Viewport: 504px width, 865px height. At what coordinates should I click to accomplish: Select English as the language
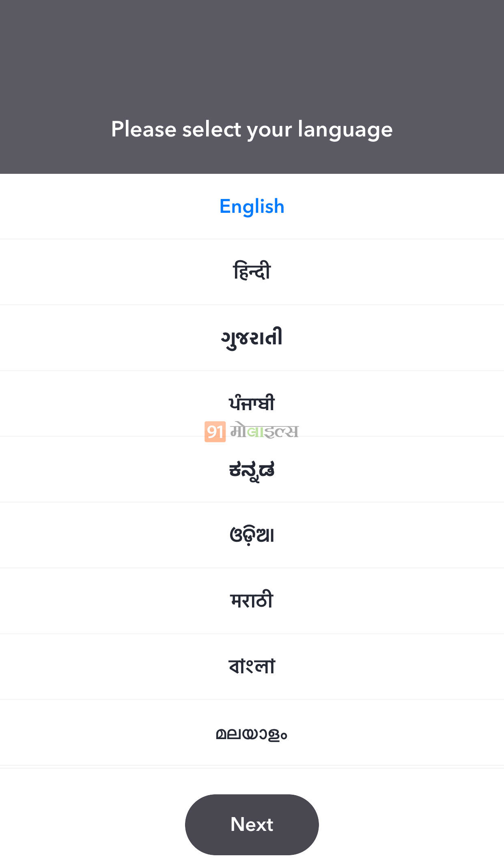252,206
